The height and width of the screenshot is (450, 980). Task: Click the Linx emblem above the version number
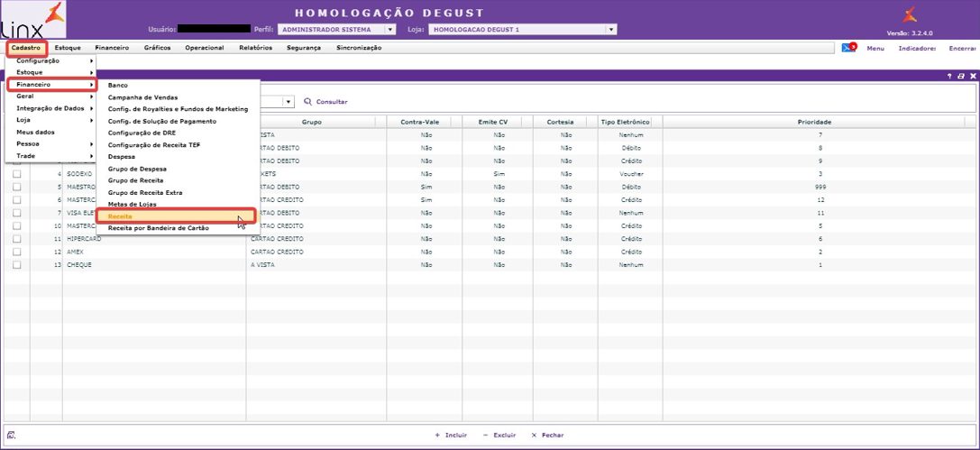910,14
